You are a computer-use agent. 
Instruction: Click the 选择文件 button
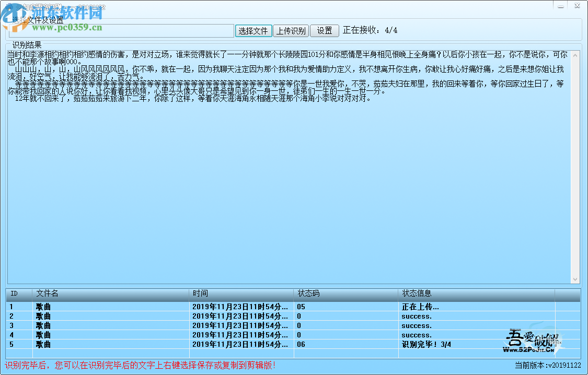point(253,30)
